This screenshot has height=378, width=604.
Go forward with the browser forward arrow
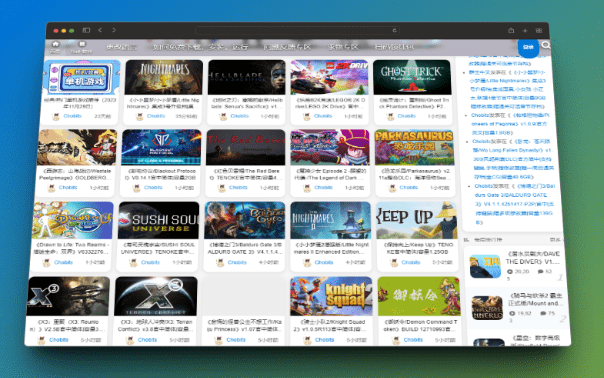114,30
